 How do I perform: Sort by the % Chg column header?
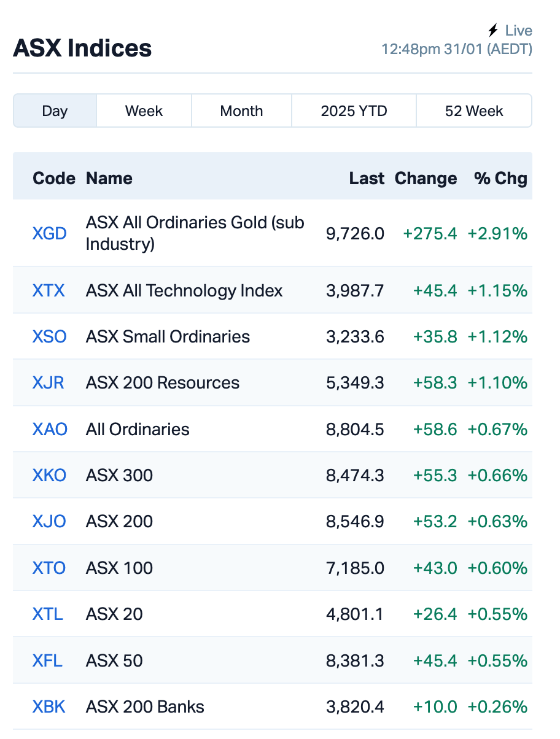pos(500,179)
